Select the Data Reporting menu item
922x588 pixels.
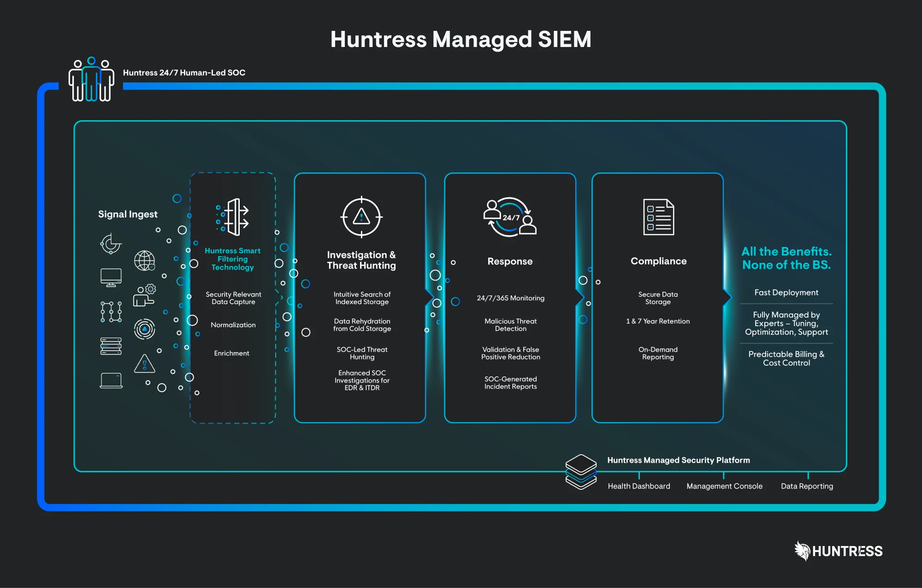click(x=807, y=486)
